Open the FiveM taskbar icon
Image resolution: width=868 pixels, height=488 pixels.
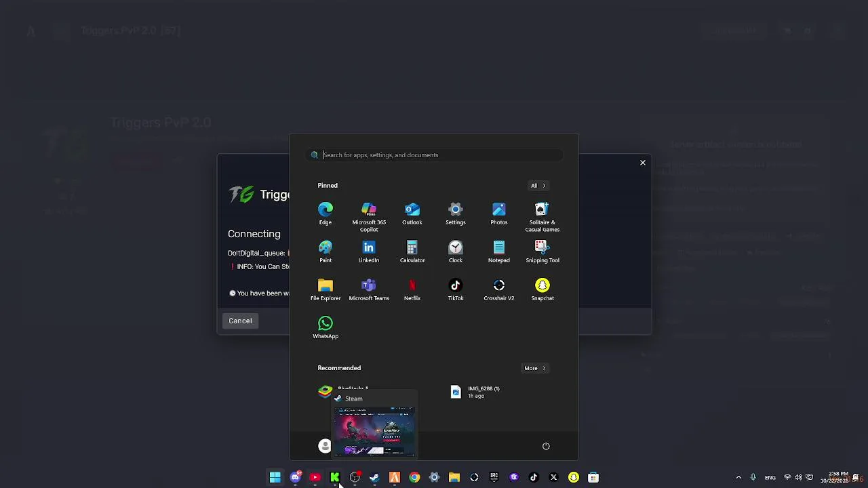pos(395,477)
